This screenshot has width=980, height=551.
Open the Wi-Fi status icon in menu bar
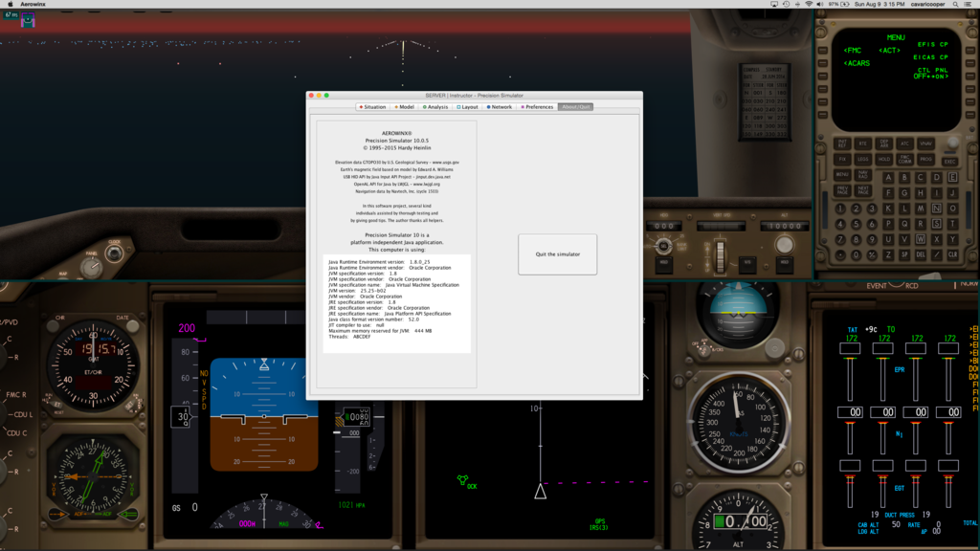809,4
